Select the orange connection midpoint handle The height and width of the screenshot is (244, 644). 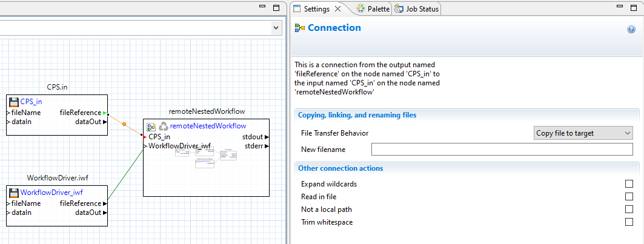124,124
